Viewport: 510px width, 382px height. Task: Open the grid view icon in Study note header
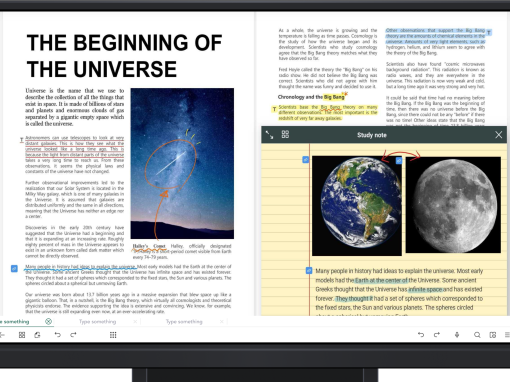click(x=285, y=134)
